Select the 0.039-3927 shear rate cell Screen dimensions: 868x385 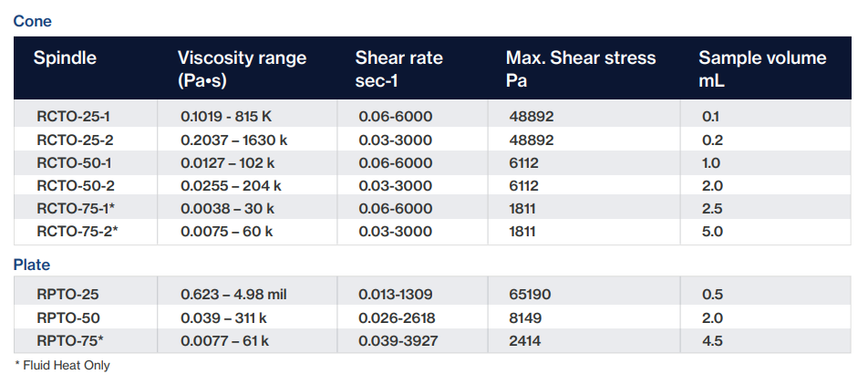[x=397, y=340]
